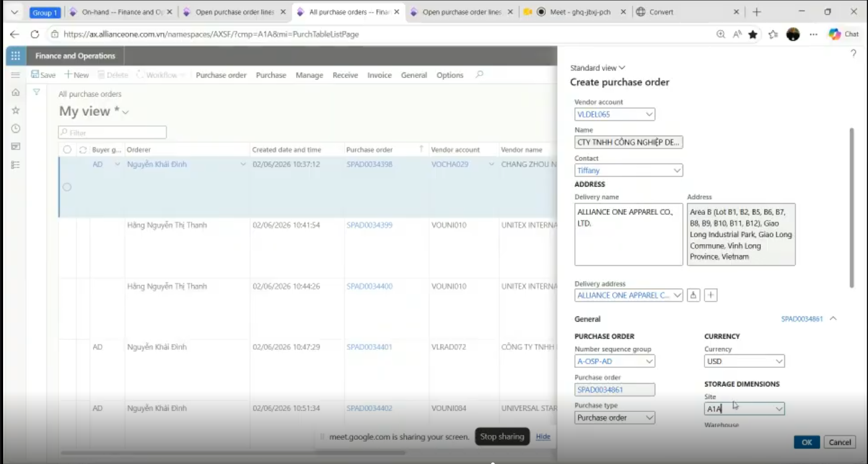Image resolution: width=868 pixels, height=464 pixels.
Task: Open the help question mark icon
Action: click(853, 54)
